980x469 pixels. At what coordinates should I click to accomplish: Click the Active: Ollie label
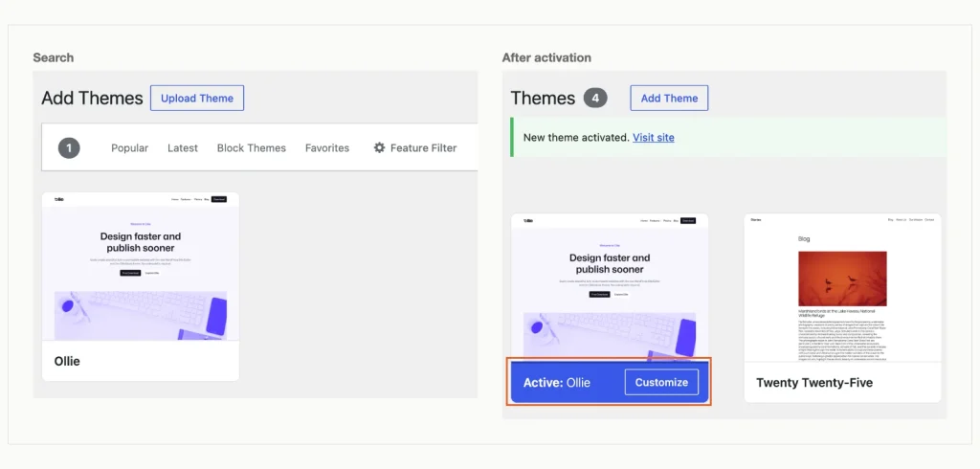(556, 382)
